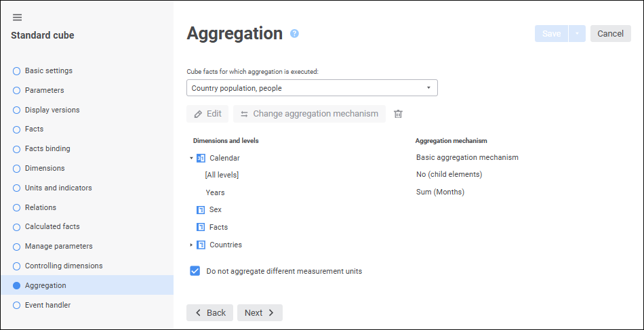Click the trash delete icon
The image size is (644, 330).
point(398,114)
